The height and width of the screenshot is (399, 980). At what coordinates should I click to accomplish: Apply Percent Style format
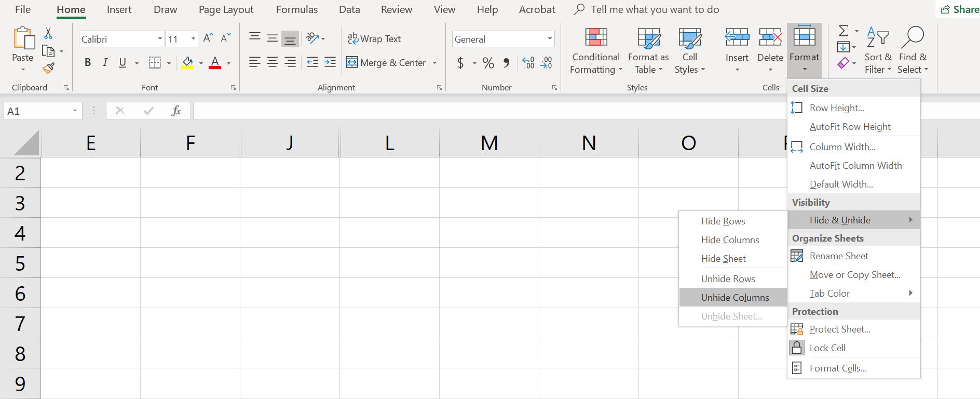click(x=488, y=63)
